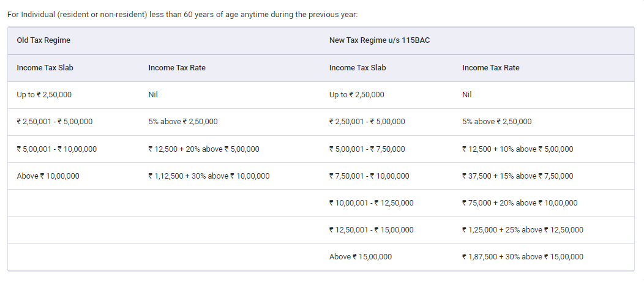644x282 pixels.
Task: Click Income Tax Rate header under Old Regime
Action: tap(177, 68)
